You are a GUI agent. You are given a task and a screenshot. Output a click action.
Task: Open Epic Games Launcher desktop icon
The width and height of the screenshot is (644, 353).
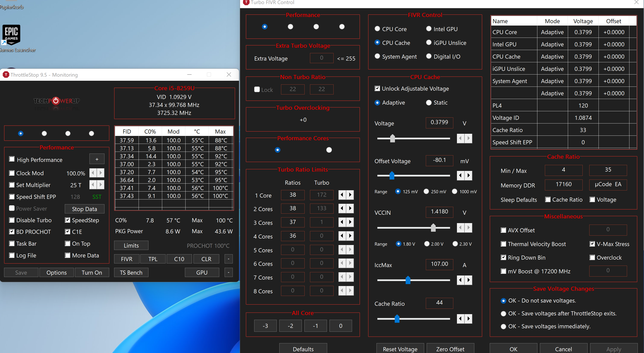click(11, 35)
